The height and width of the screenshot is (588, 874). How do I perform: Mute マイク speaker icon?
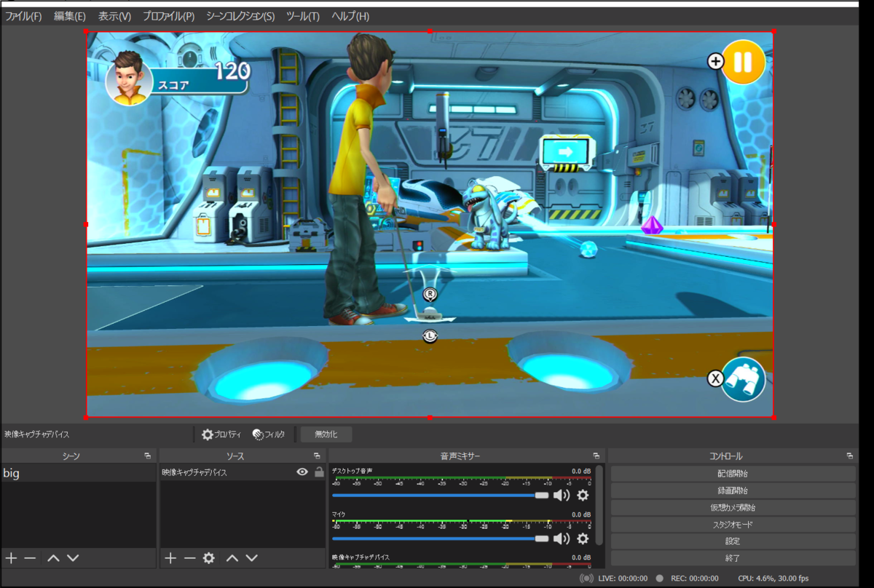562,539
